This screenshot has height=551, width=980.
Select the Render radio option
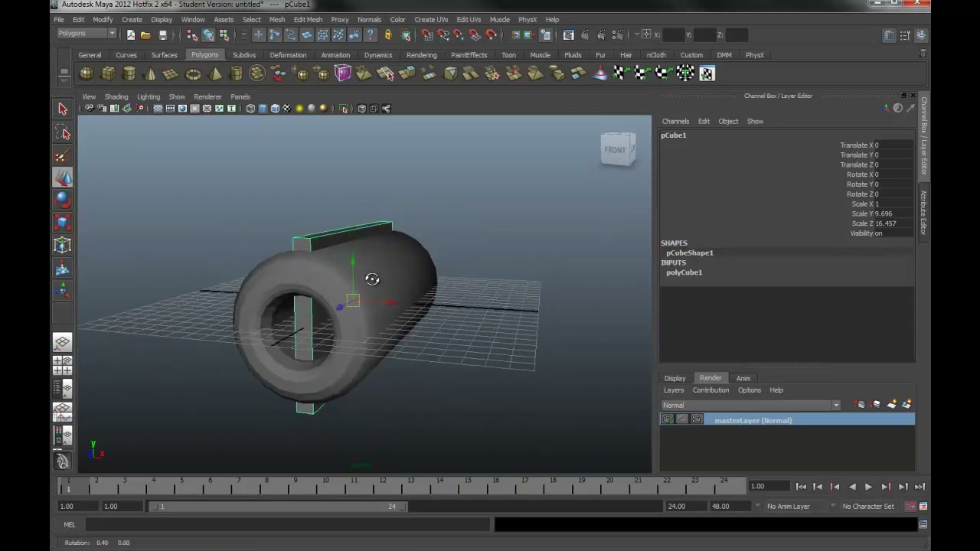click(x=710, y=378)
